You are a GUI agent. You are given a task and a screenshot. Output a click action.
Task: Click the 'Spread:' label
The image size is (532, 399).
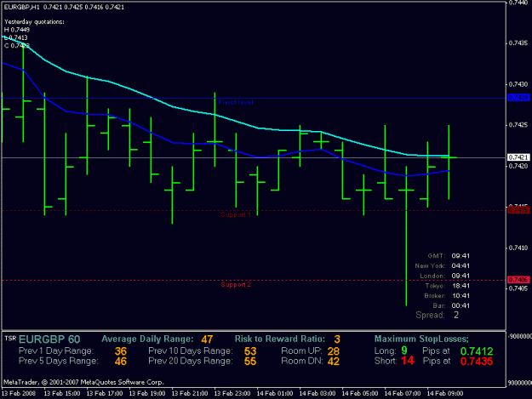pyautogui.click(x=430, y=316)
